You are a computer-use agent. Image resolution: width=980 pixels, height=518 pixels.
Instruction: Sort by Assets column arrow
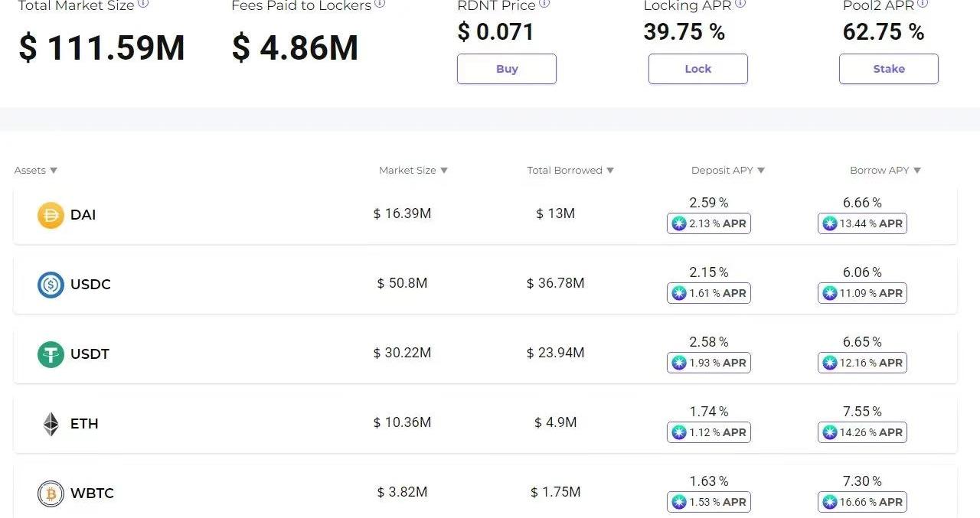click(x=54, y=171)
